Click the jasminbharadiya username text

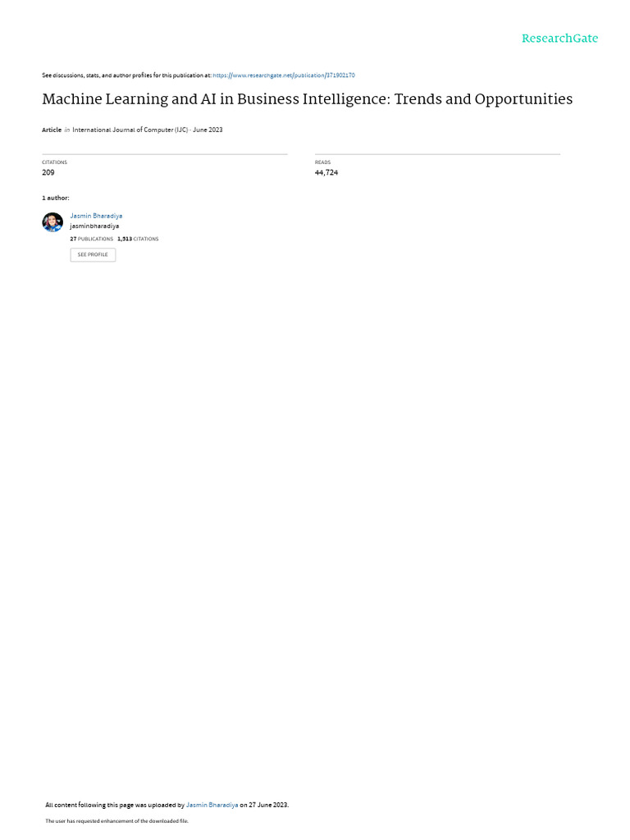pyautogui.click(x=94, y=226)
